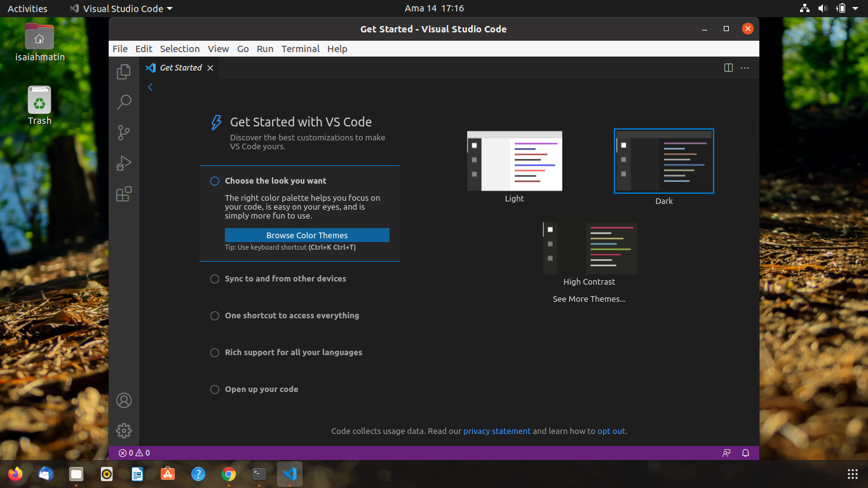Screen dimensions: 868x488
Task: Open the network icon in system tray
Action: click(804, 9)
